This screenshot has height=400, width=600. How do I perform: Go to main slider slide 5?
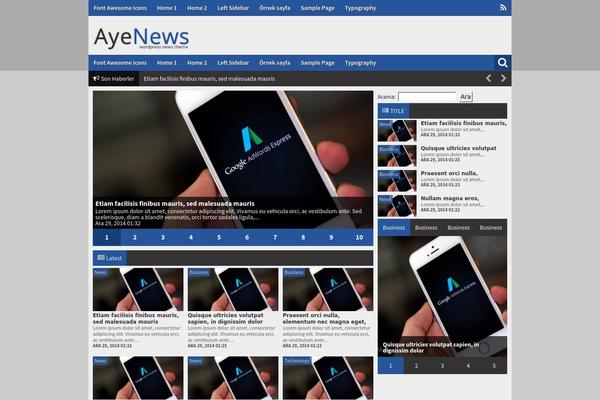[219, 237]
